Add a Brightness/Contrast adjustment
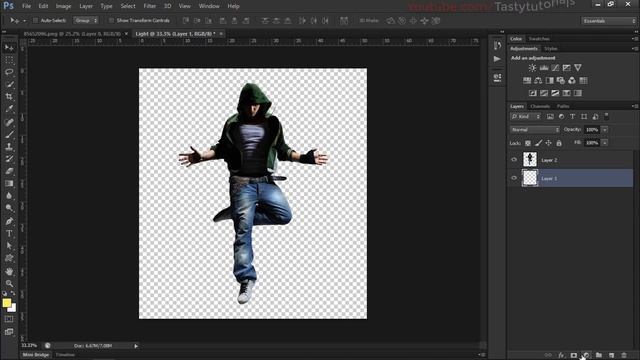Screen dimensions: 640x360 532,68
